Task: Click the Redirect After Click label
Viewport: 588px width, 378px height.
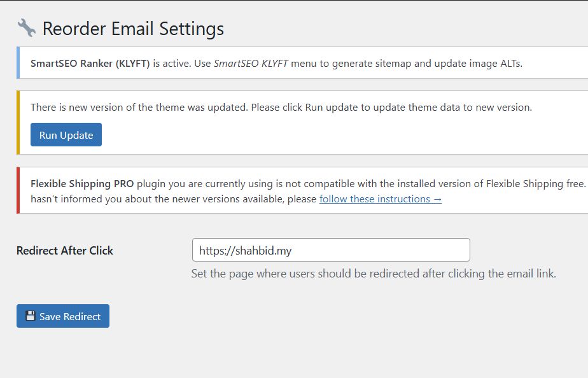Action: pos(65,250)
